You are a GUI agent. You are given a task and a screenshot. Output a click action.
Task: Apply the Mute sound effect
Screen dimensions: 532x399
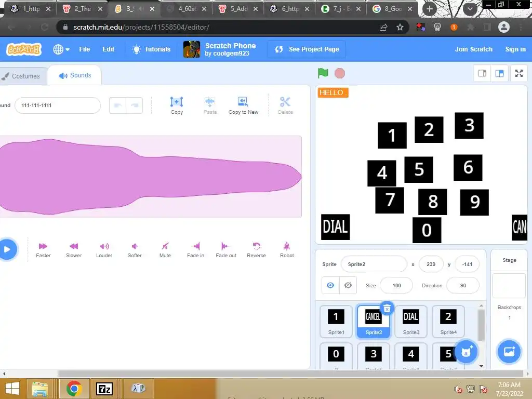pyautogui.click(x=165, y=250)
